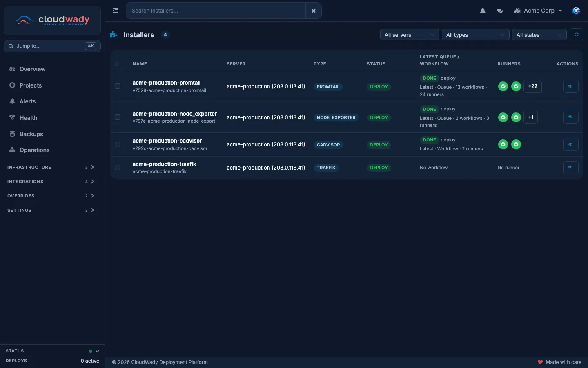
Task: View acme-production-promtail installer details
Action: pos(570,86)
